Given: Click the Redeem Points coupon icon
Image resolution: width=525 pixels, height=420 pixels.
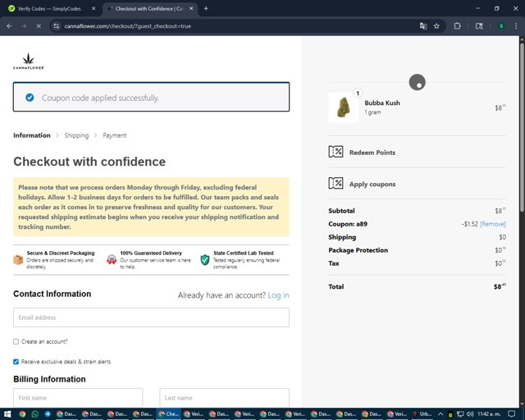Looking at the screenshot, I should point(336,152).
